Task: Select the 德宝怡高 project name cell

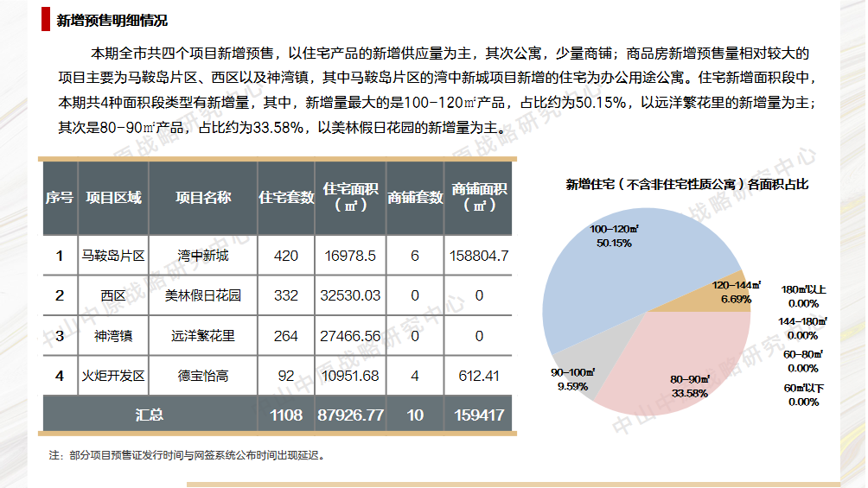Action: click(203, 376)
